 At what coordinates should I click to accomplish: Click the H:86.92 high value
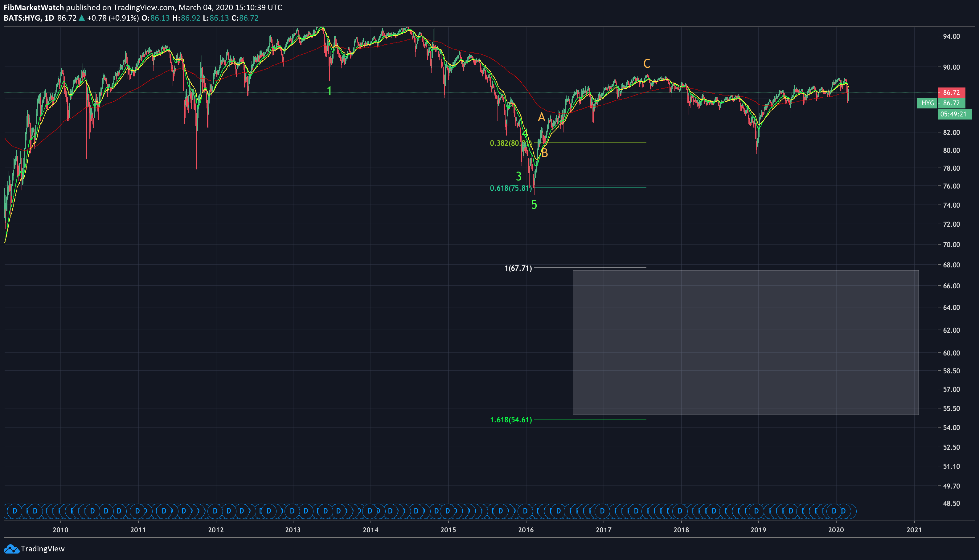click(186, 18)
